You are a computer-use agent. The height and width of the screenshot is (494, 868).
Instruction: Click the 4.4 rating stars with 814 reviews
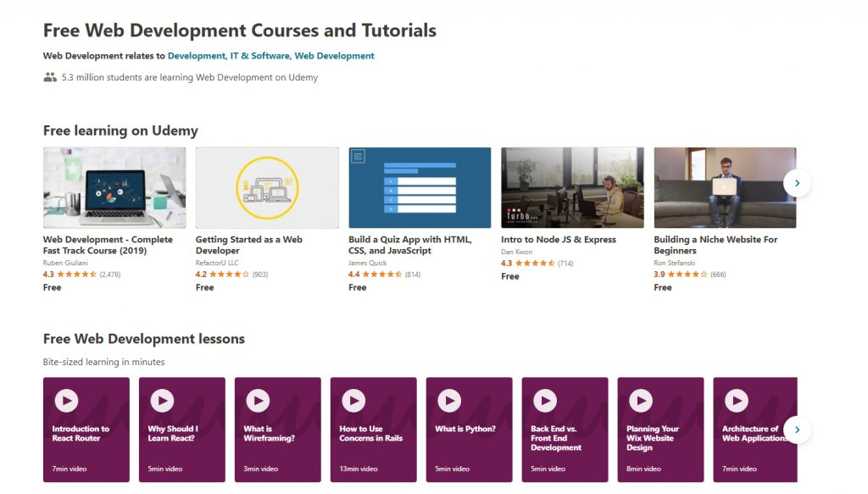(x=382, y=275)
